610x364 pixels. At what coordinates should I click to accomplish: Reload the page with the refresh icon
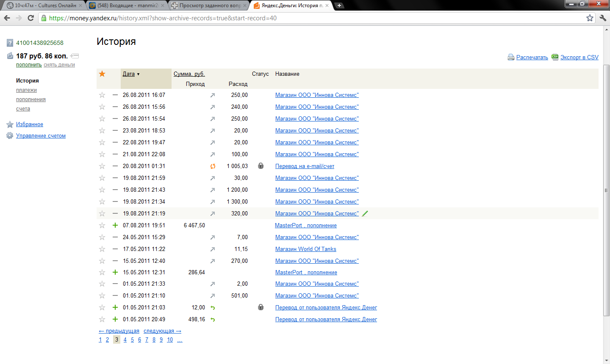click(30, 18)
